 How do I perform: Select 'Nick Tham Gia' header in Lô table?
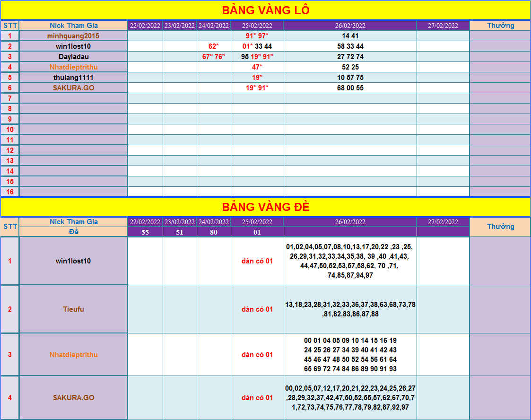click(x=73, y=26)
